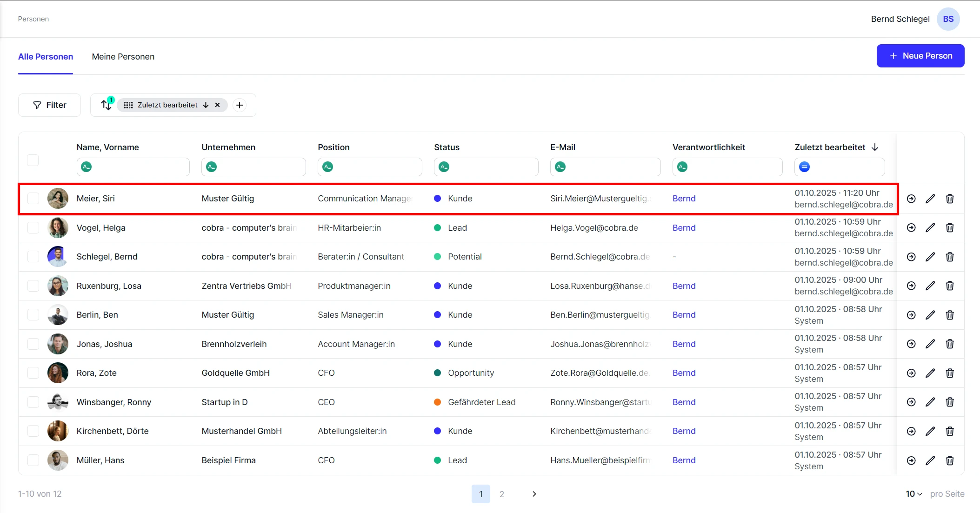Go to page 2 of the list
This screenshot has height=513, width=980.
(x=501, y=494)
